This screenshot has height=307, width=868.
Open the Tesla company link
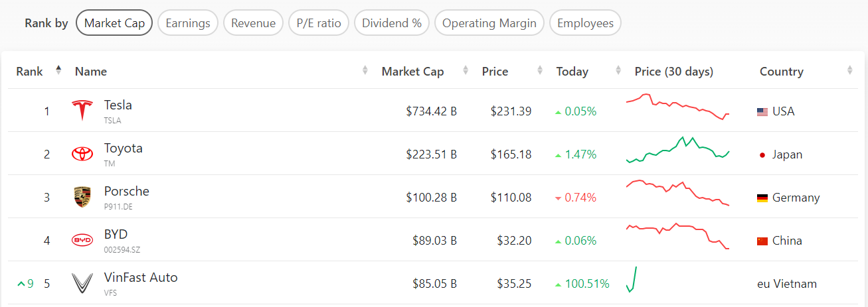click(x=118, y=105)
